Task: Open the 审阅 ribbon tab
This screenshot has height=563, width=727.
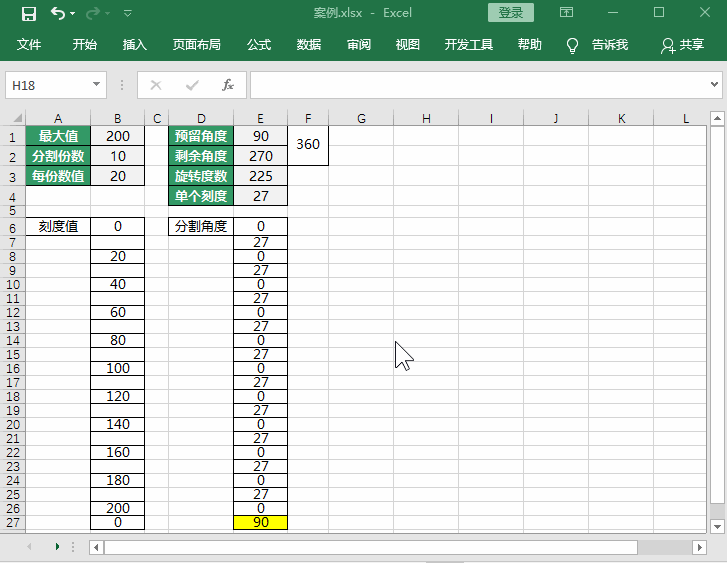Action: point(359,45)
